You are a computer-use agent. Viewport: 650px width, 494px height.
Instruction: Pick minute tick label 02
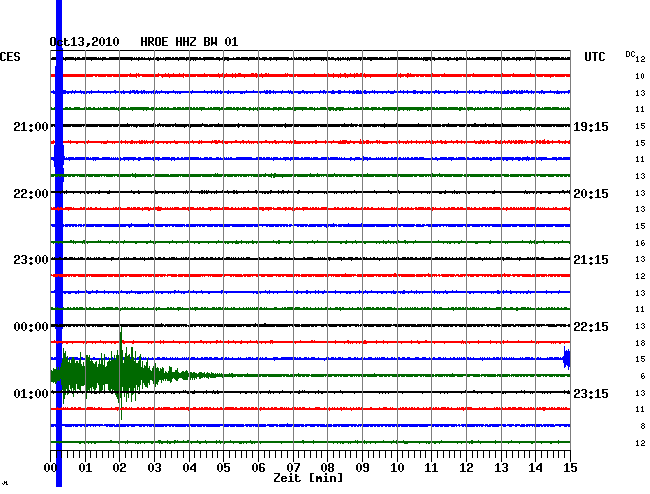[x=119, y=468]
